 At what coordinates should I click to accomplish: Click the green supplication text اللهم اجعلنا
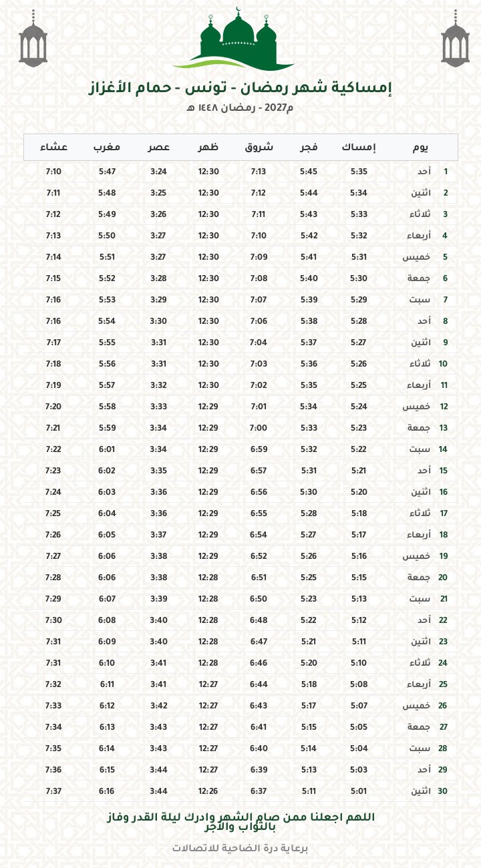click(x=240, y=822)
